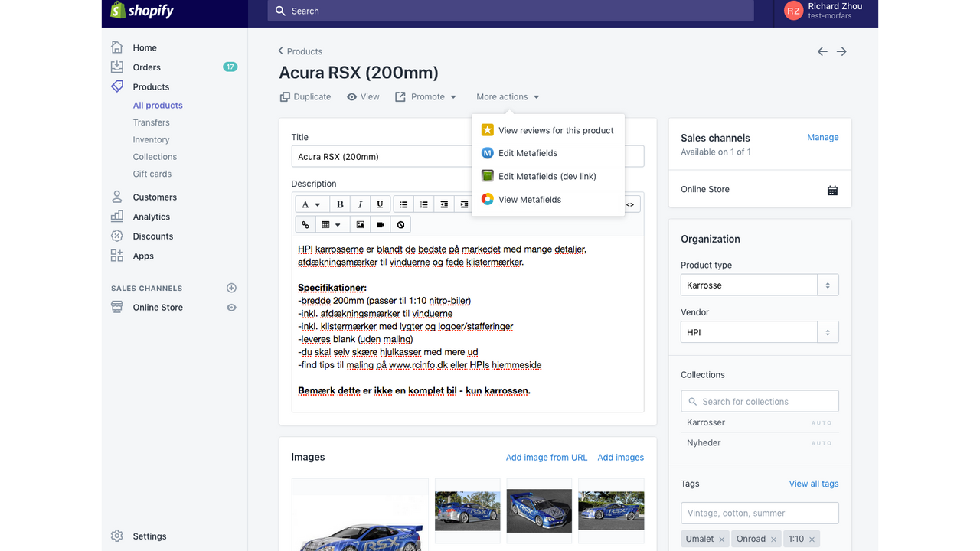Click View product button
This screenshot has height=551, width=980.
click(x=363, y=97)
